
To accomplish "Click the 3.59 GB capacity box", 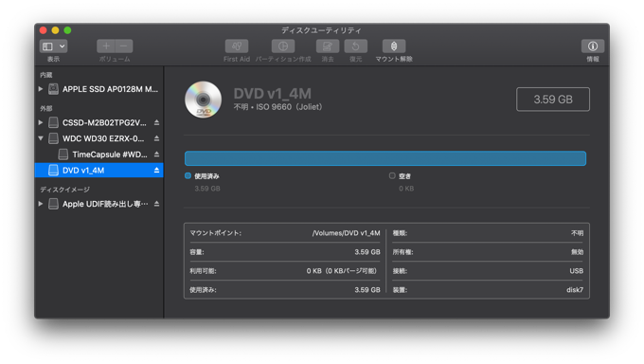I will coord(553,100).
